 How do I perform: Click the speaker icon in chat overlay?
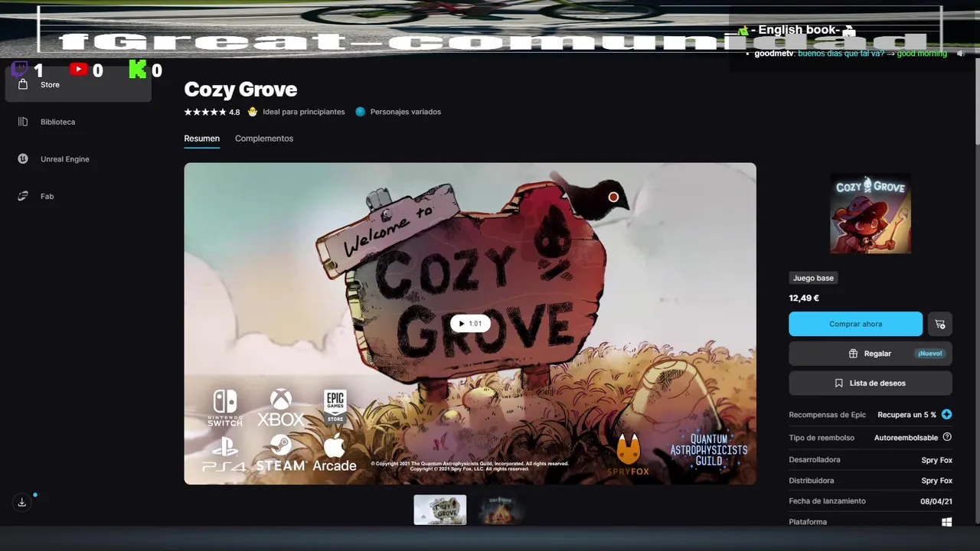961,54
